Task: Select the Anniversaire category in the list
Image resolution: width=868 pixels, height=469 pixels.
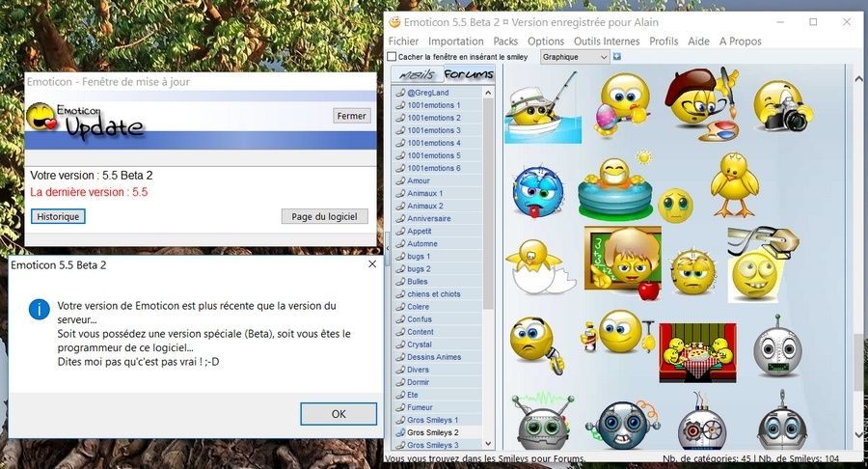Action: point(428,219)
